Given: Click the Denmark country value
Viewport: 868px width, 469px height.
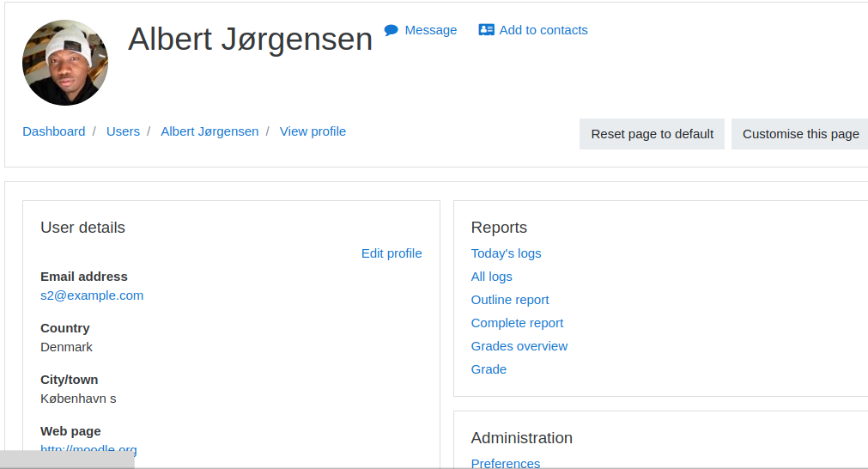Looking at the screenshot, I should click(x=66, y=347).
